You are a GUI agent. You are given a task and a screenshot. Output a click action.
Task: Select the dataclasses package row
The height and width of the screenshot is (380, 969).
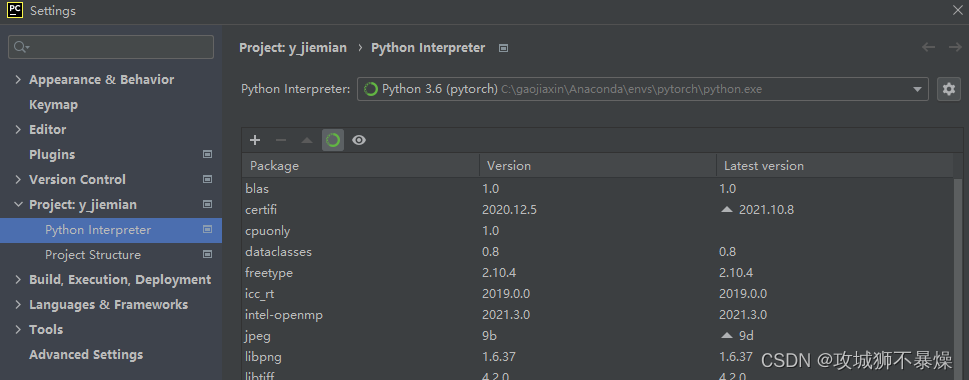(598, 251)
